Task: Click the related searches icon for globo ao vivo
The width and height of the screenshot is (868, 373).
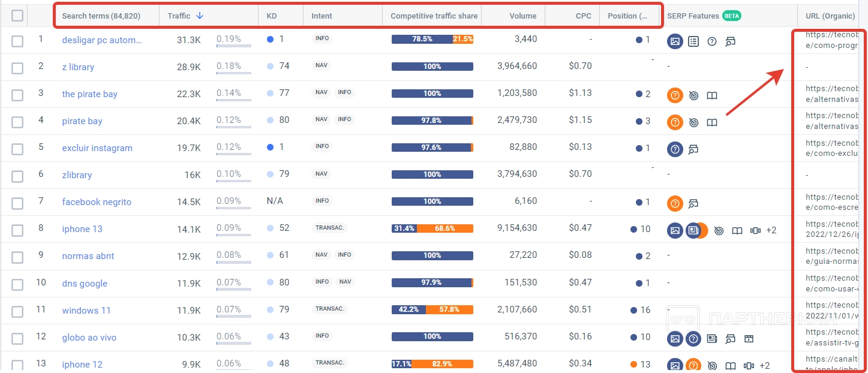Action: [730, 339]
